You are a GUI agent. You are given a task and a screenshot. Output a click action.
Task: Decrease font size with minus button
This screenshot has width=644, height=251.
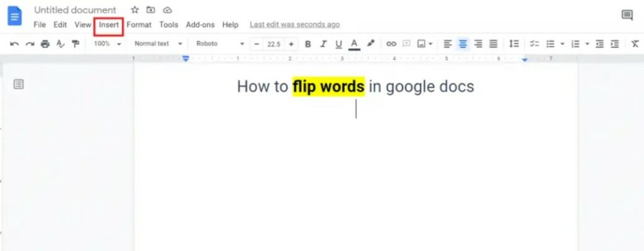[x=257, y=44]
